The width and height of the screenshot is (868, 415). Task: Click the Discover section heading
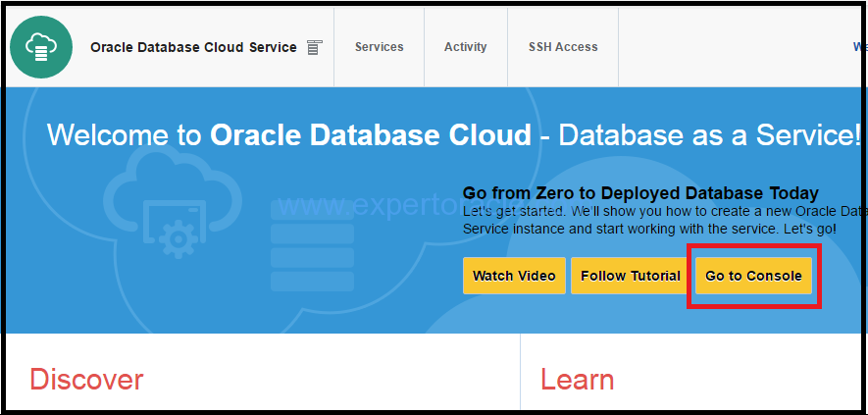(86, 380)
